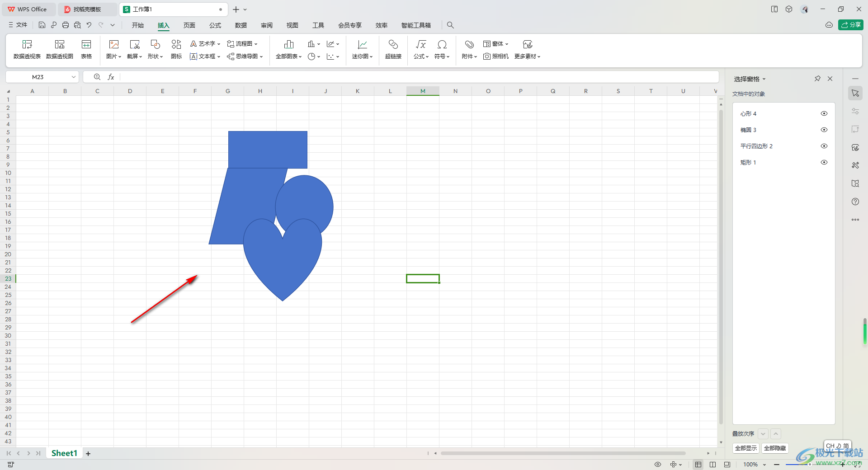Click the 全部显示 show all button
The width and height of the screenshot is (868, 470).
[x=746, y=448]
